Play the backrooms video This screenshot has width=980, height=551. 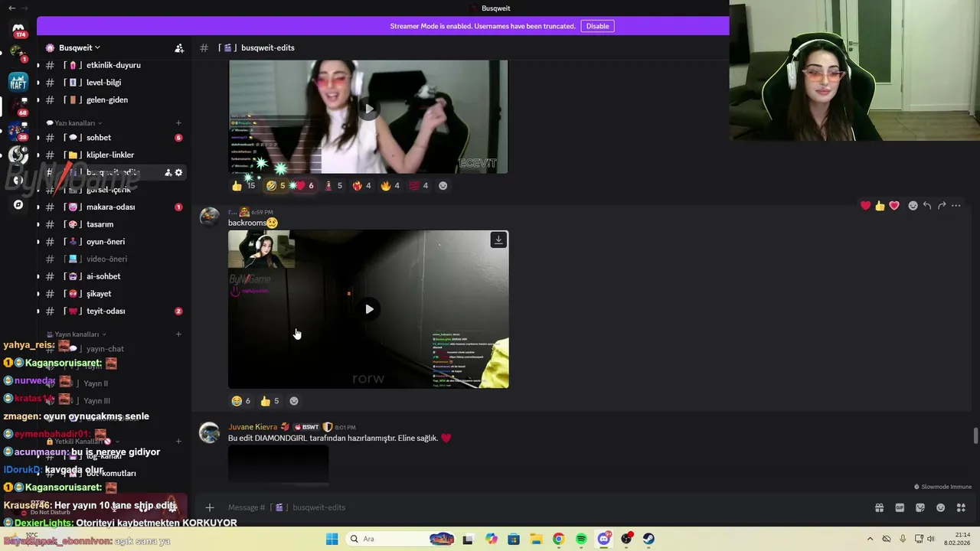click(x=369, y=309)
